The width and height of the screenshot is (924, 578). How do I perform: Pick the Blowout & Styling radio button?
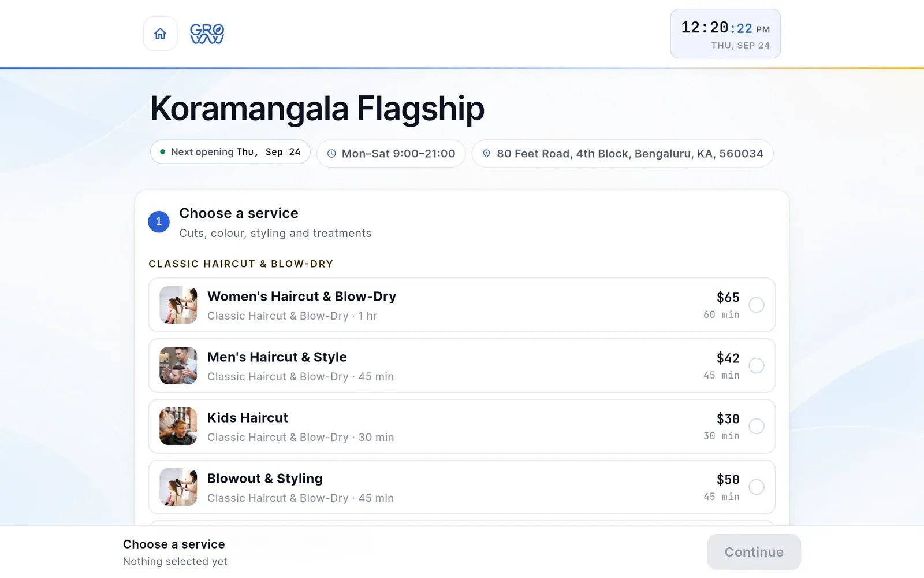(x=756, y=487)
